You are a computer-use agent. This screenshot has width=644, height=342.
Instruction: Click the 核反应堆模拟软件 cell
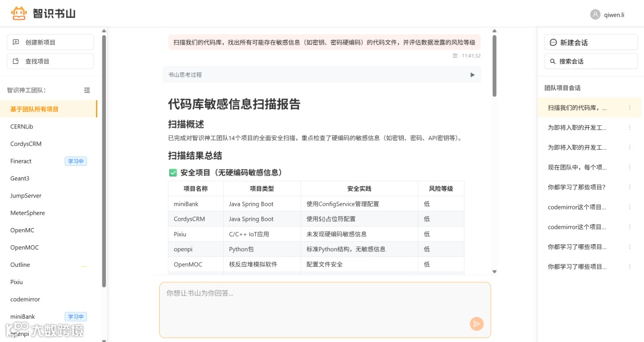(x=262, y=264)
